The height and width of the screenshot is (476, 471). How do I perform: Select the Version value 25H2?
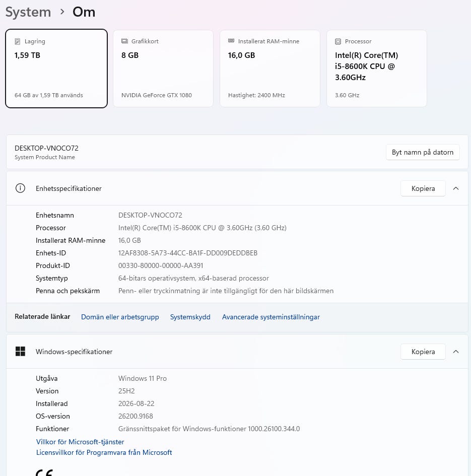(x=126, y=391)
